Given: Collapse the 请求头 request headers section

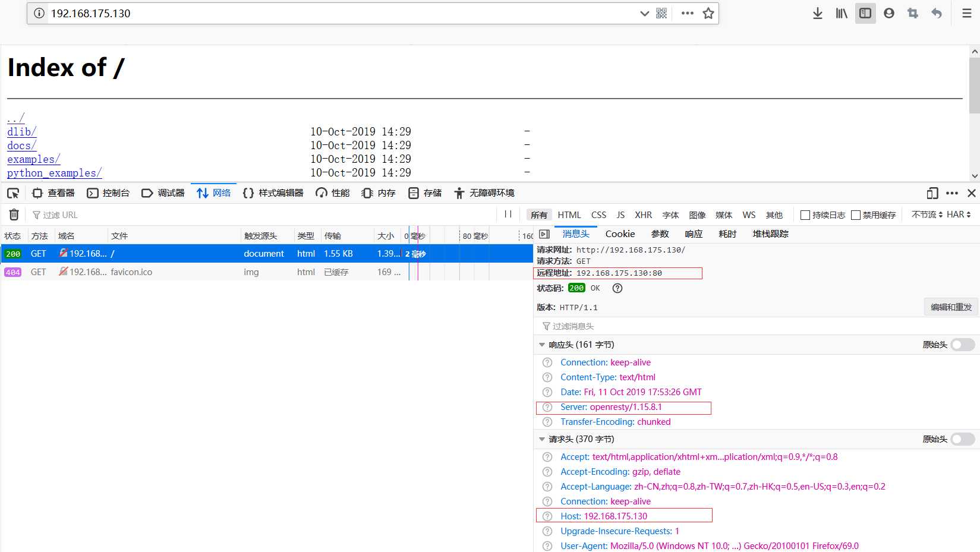Looking at the screenshot, I should [542, 439].
